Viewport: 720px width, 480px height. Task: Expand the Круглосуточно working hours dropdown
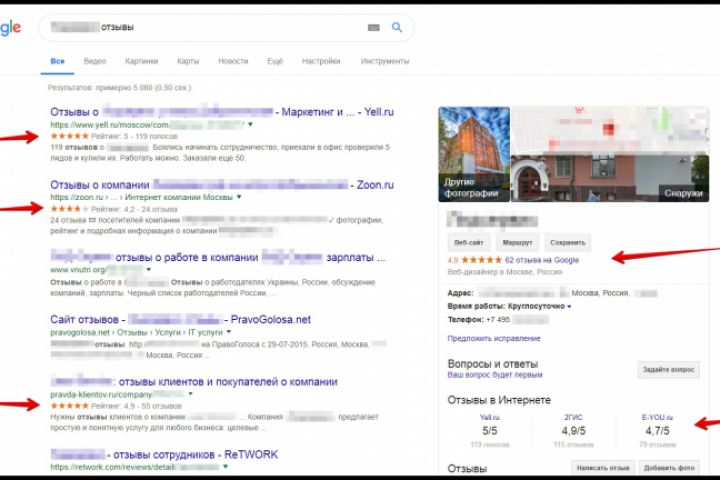pyautogui.click(x=569, y=306)
